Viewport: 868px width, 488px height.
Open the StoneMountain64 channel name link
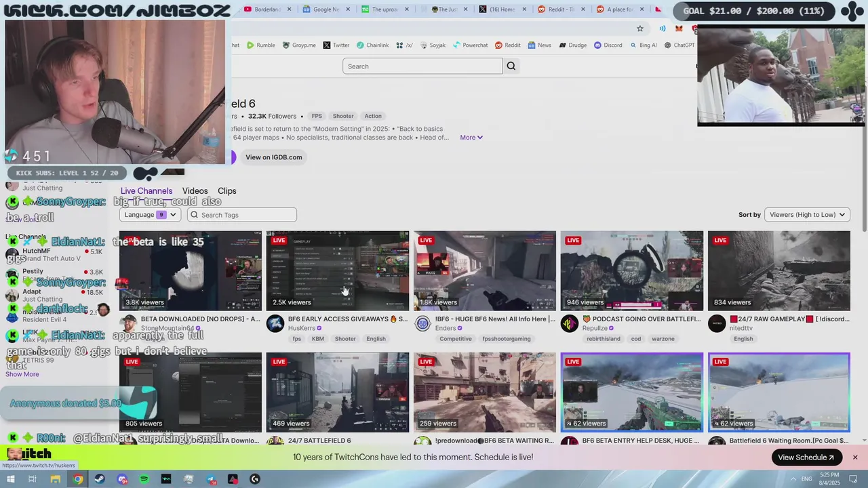[167, 328]
